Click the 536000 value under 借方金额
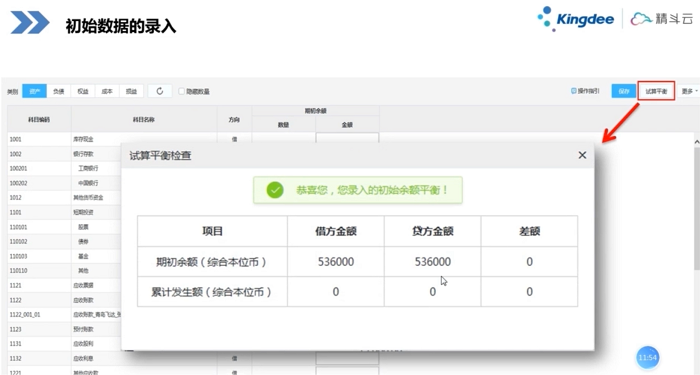The width and height of the screenshot is (700, 375). tap(336, 262)
